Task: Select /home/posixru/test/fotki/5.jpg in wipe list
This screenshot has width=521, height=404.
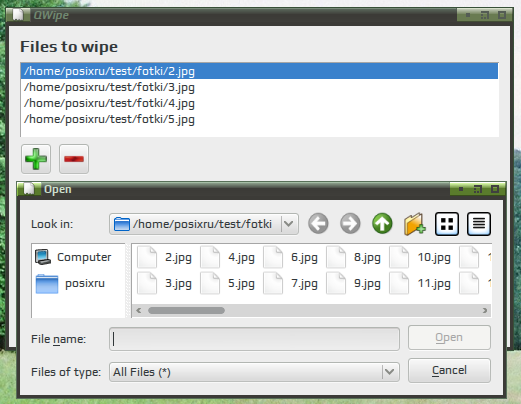Action: click(x=259, y=119)
